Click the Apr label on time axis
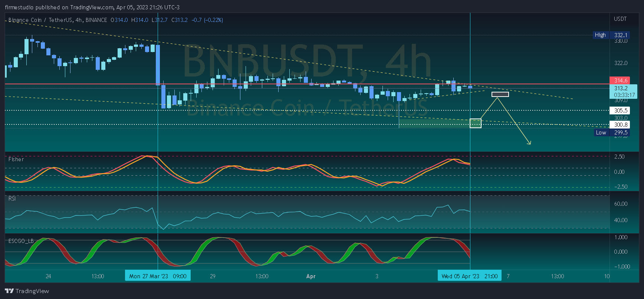This screenshot has width=644, height=299. tap(310, 276)
